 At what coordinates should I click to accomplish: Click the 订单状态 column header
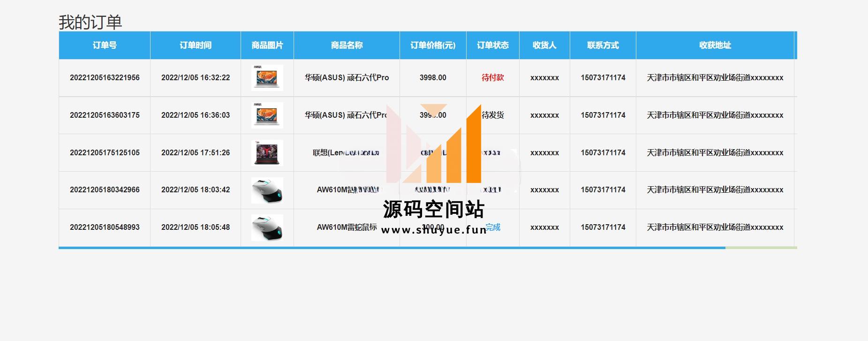coord(493,45)
